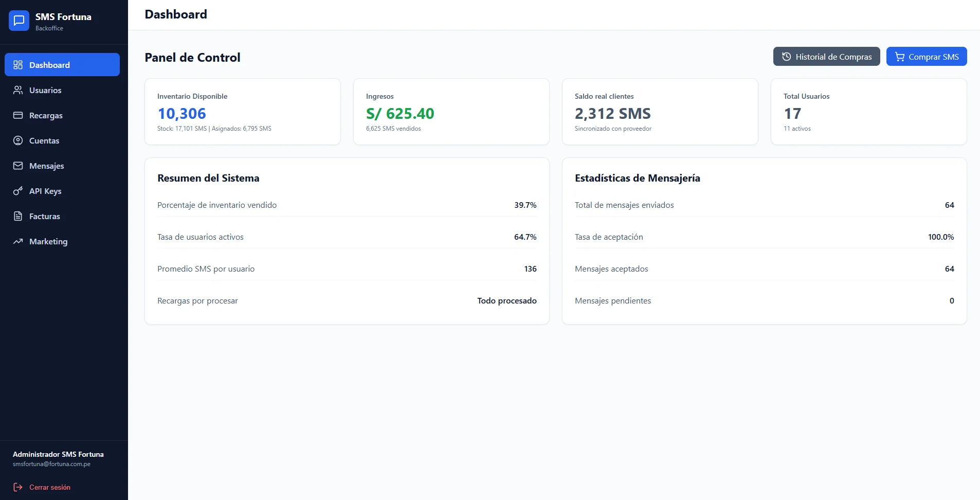Click the Marketing trend arrow icon

coord(18,241)
